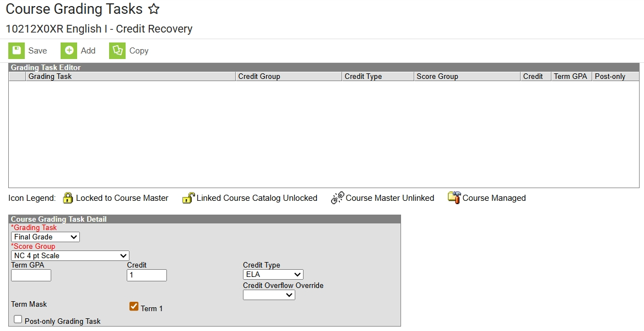Click the green Save disk icon
Screen dimensions: 644x331
point(17,51)
